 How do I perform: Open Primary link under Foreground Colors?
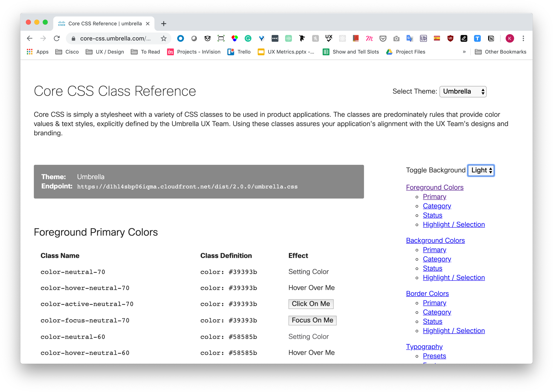435,197
